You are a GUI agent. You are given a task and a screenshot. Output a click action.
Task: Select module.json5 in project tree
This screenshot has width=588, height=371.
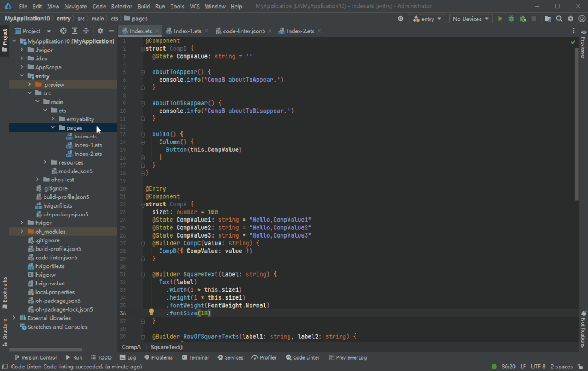tap(75, 171)
